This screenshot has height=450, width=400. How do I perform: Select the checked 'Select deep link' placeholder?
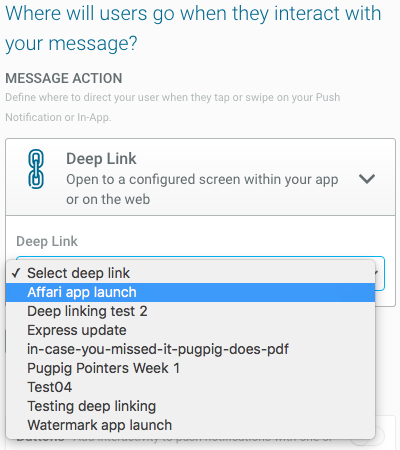(190, 273)
